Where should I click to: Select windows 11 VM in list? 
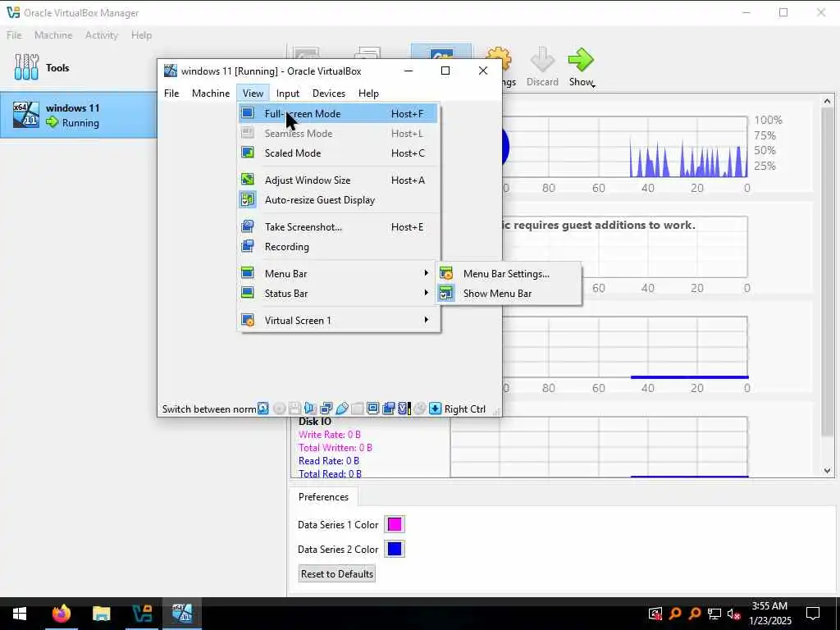(x=78, y=115)
